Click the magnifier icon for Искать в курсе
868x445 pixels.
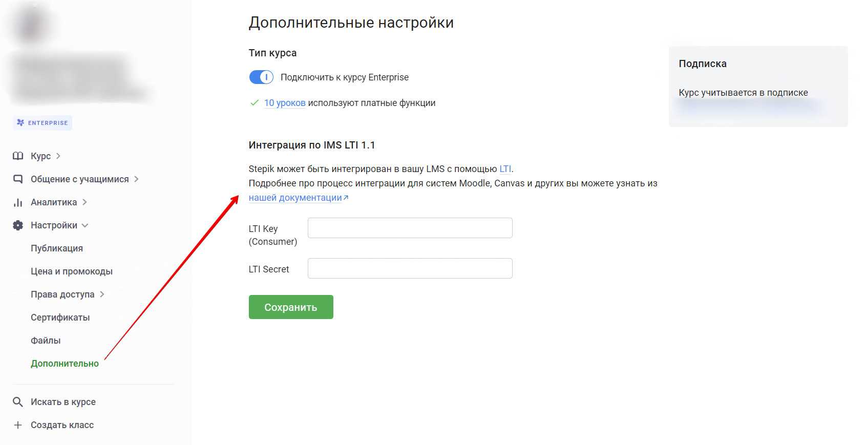click(18, 402)
